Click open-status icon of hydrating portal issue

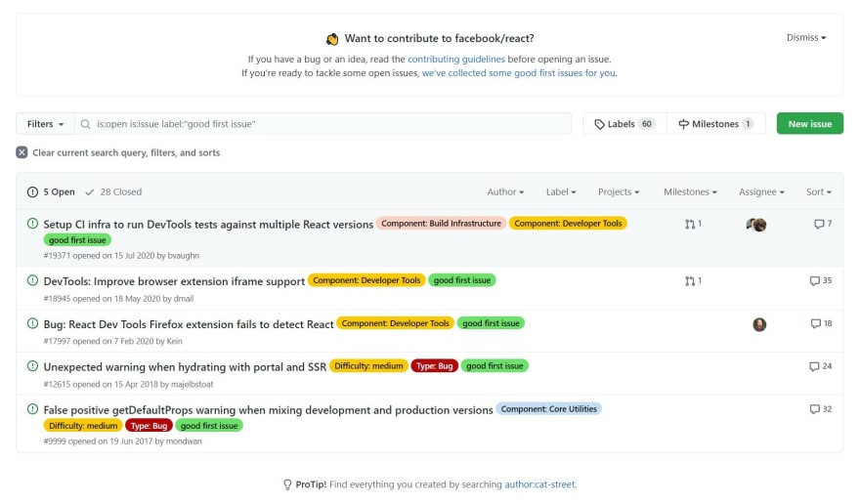[x=33, y=366]
